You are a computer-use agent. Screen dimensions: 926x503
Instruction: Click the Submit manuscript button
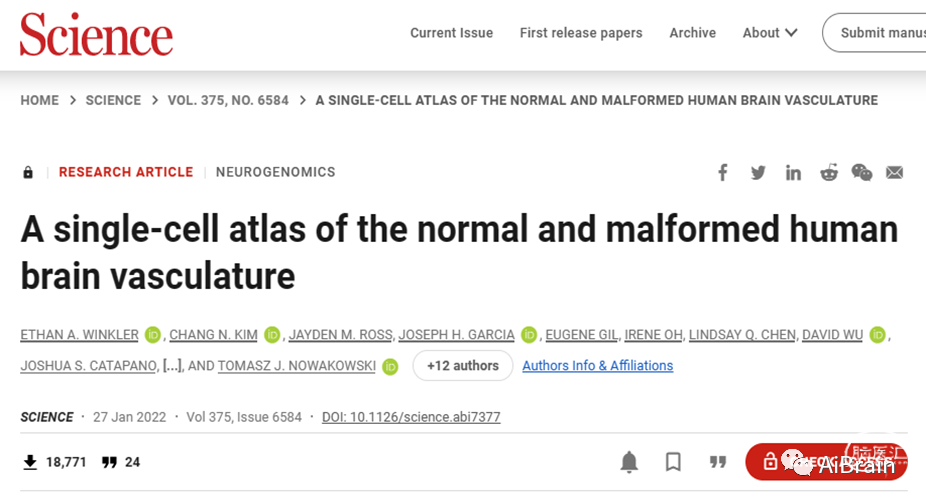[x=875, y=33]
